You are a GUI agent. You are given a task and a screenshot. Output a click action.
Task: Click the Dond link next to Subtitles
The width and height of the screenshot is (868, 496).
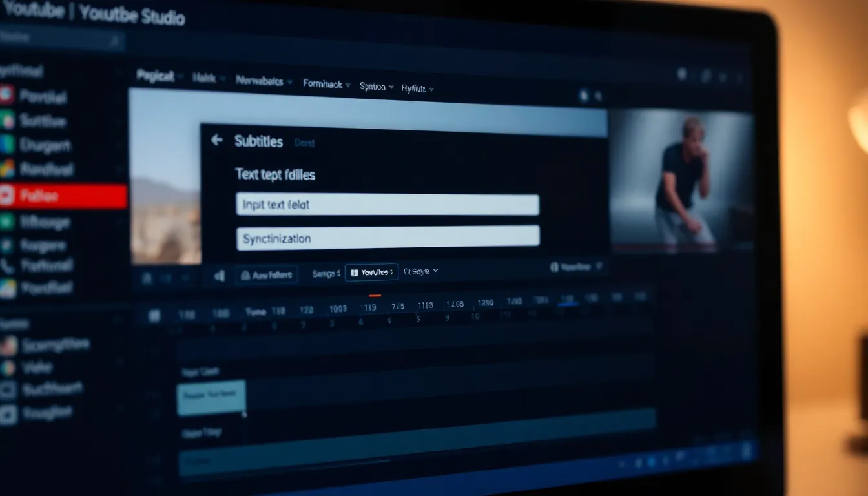[x=304, y=143]
